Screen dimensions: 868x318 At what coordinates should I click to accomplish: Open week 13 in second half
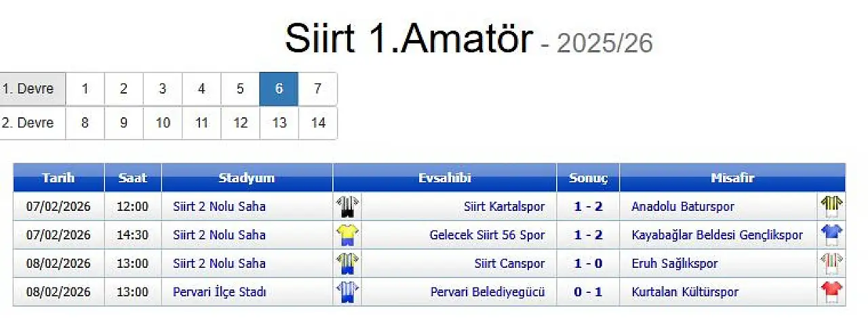click(x=279, y=123)
